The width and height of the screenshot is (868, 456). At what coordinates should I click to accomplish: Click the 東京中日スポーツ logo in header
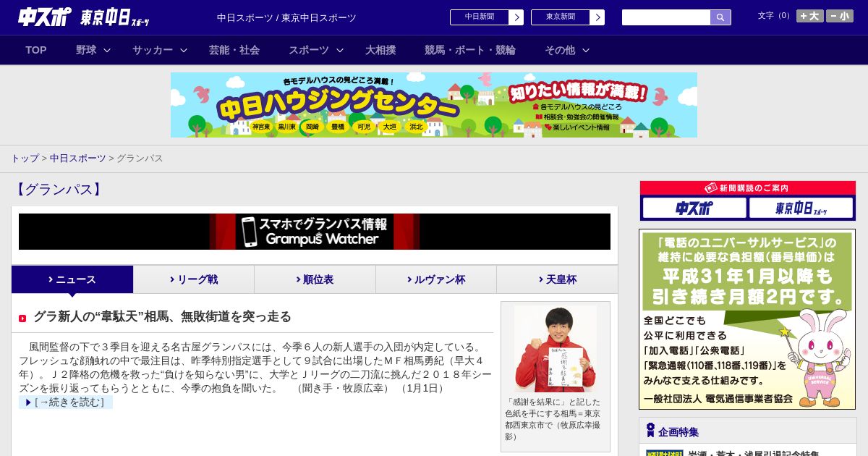coord(115,17)
